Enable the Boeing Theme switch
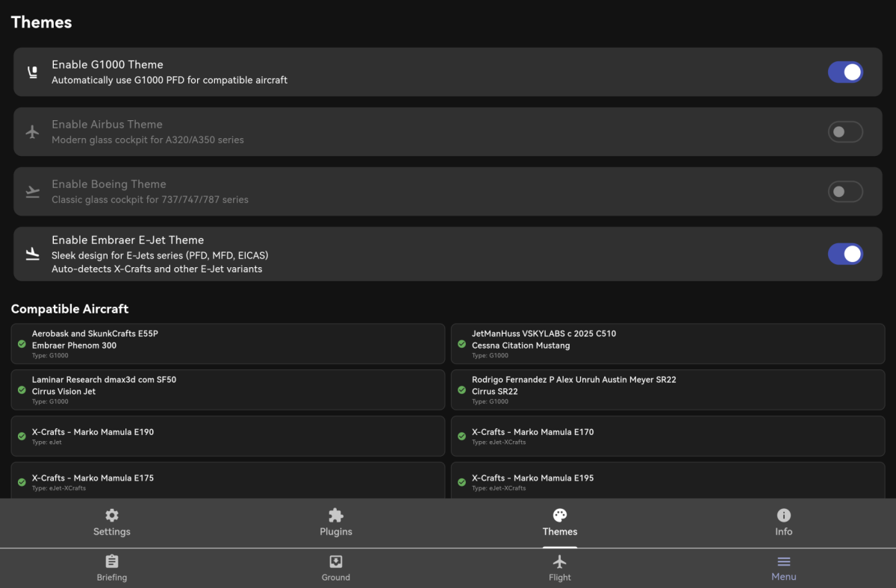Screen dimensions: 896x588 (x=845, y=192)
